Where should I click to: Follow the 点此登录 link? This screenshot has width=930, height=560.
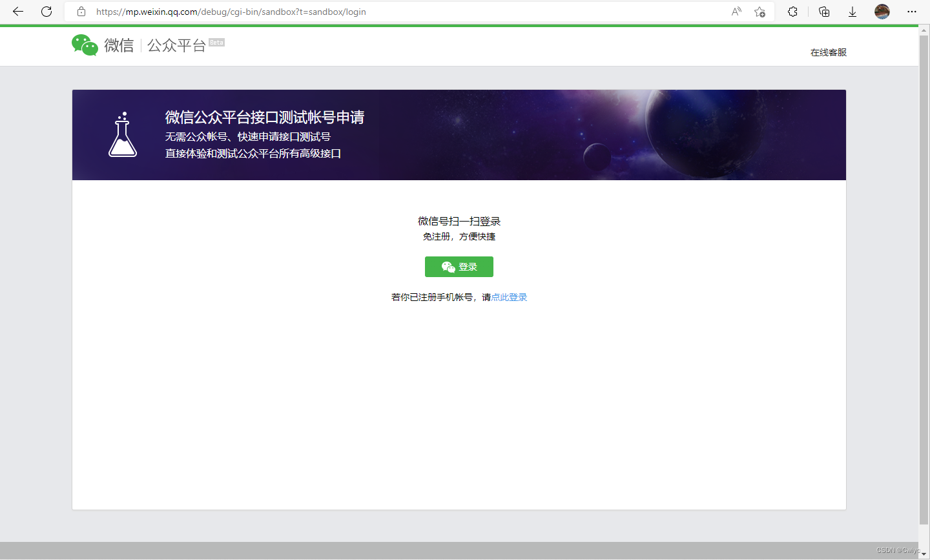pyautogui.click(x=509, y=297)
